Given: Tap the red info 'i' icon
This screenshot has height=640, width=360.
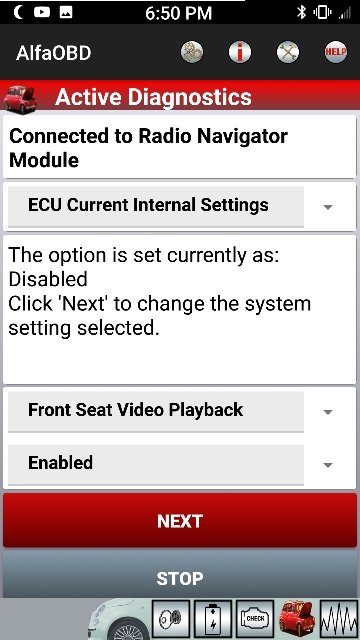Looking at the screenshot, I should pyautogui.click(x=240, y=52).
